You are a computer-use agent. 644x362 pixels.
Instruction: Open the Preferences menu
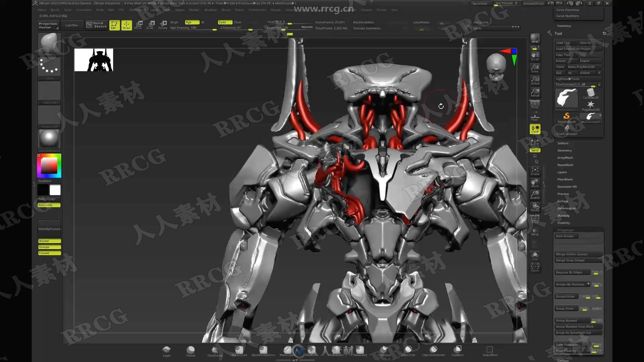pyautogui.click(x=257, y=10)
